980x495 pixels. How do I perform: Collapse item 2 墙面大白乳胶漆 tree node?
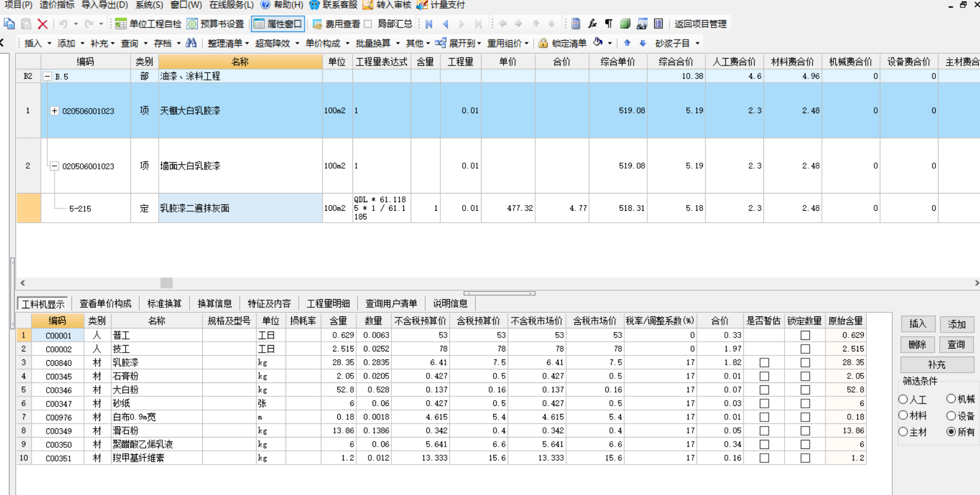tap(55, 166)
